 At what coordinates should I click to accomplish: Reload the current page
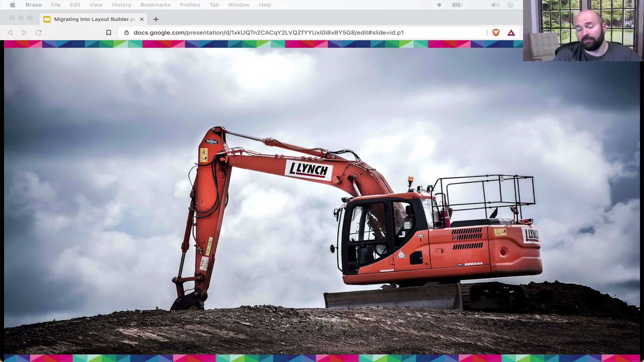tap(38, 33)
